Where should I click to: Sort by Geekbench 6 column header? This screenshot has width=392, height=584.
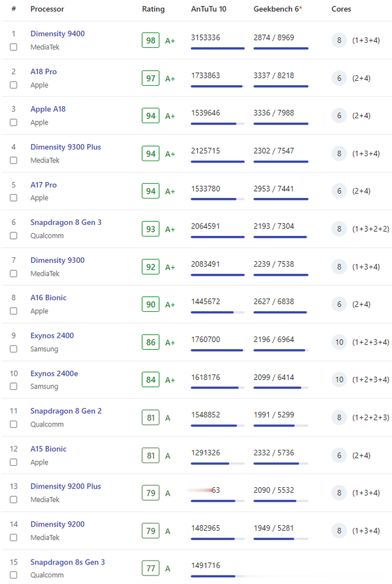coord(277,9)
